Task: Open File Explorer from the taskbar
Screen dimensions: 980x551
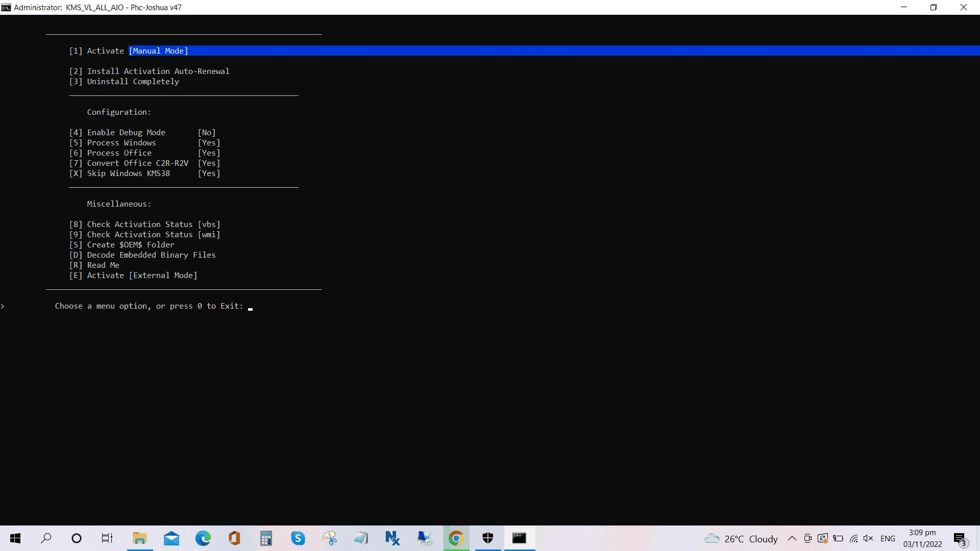Action: coord(139,538)
